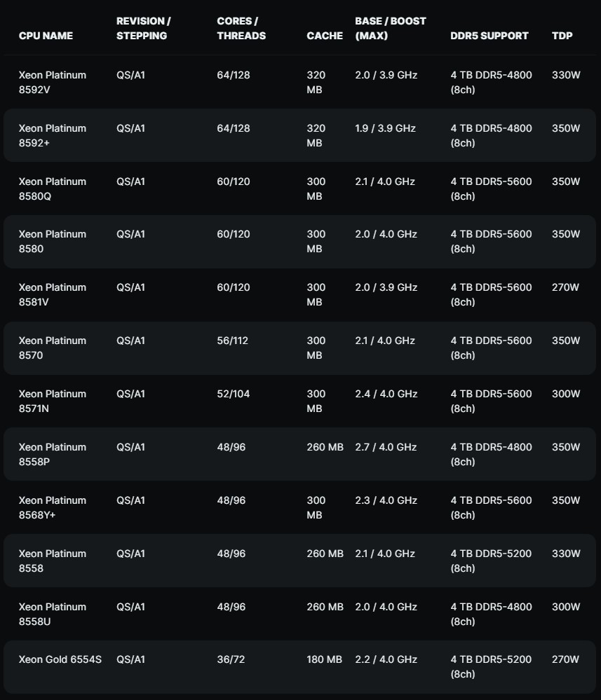Click the 52/104 cores/threads value

[233, 394]
